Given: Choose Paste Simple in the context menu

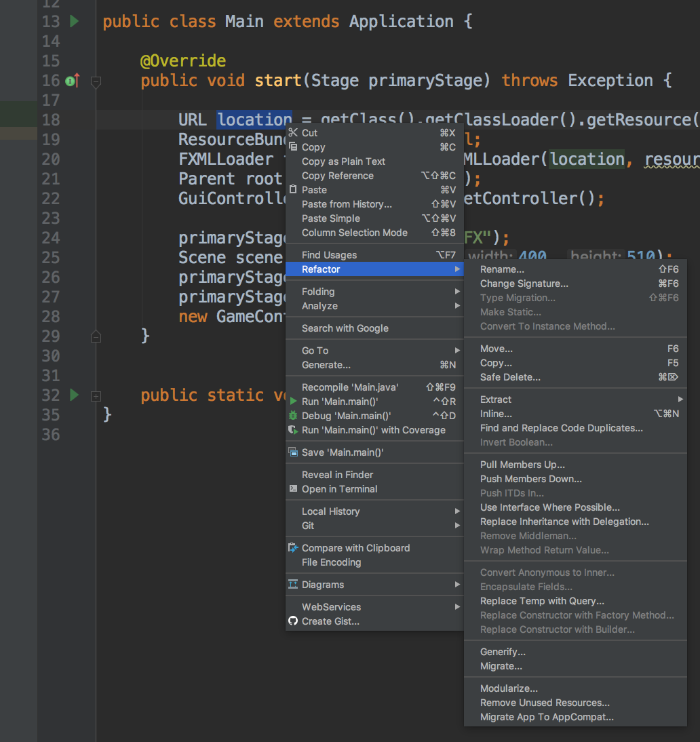Looking at the screenshot, I should (374, 218).
